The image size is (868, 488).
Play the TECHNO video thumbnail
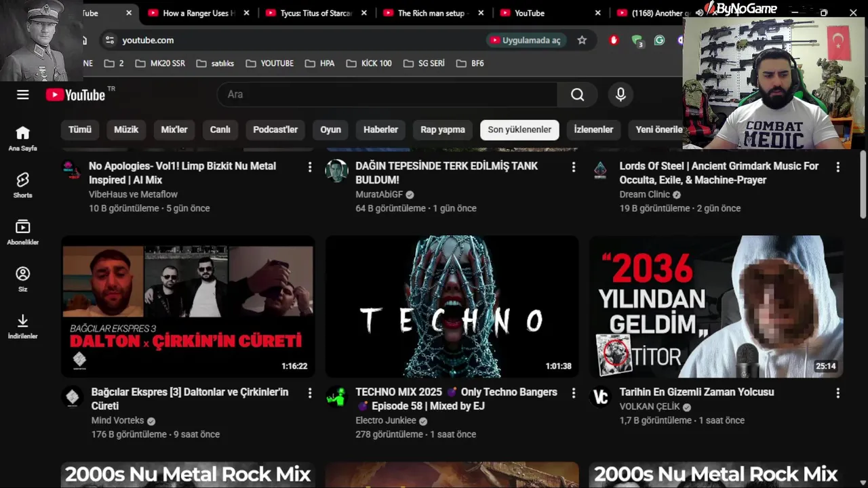click(x=452, y=306)
